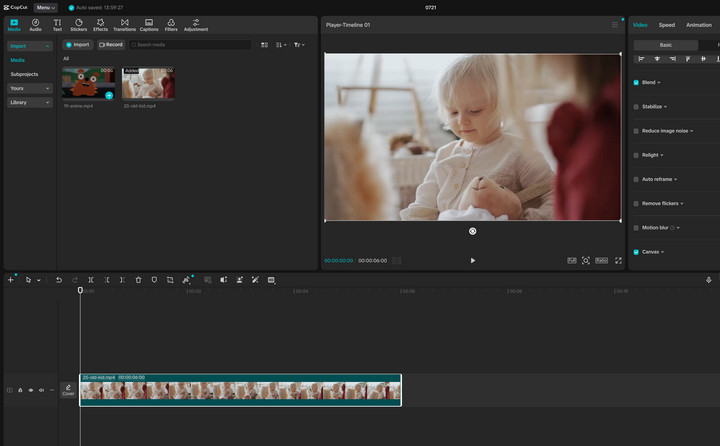This screenshot has width=720, height=446.
Task: Uncheck the Canvas checkbox
Action: [x=636, y=252]
